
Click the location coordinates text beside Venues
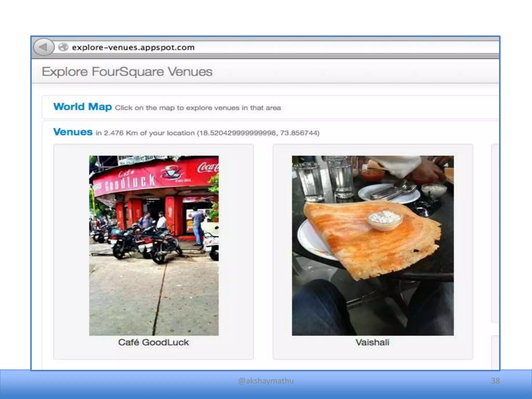click(x=258, y=133)
